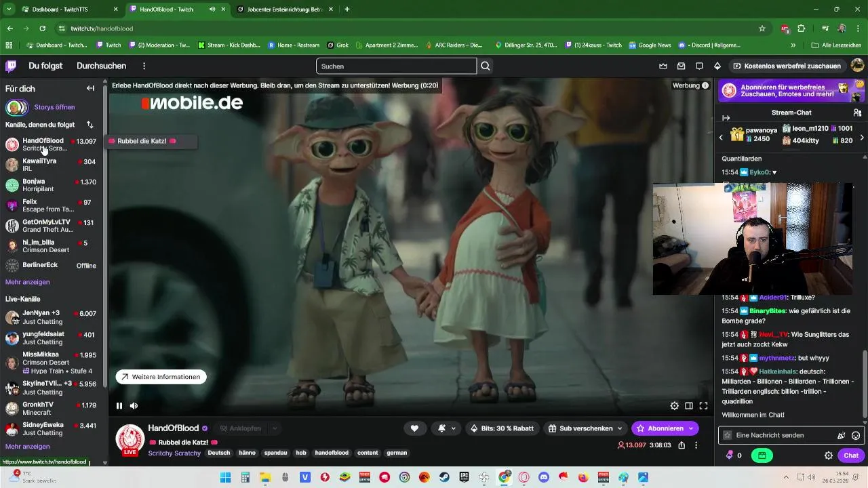Toggle theater mode icon in player
The image size is (868, 488).
[x=689, y=406]
